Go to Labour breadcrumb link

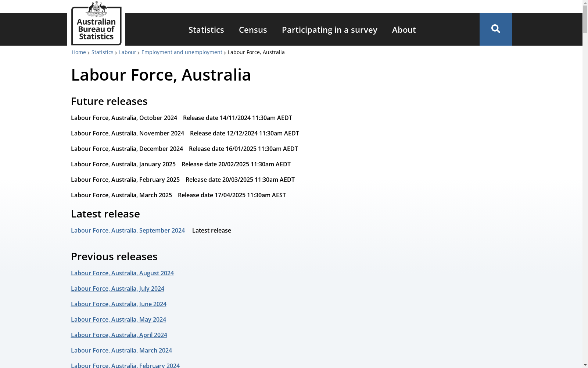pos(128,52)
